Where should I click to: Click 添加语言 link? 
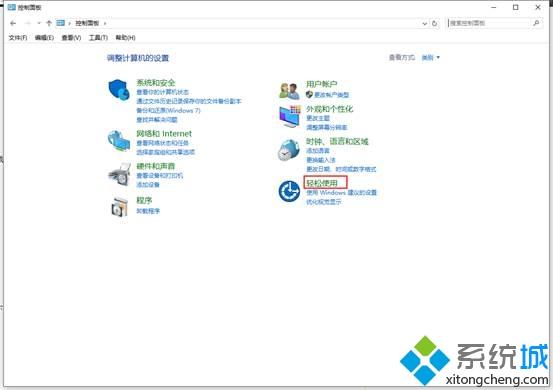(318, 151)
